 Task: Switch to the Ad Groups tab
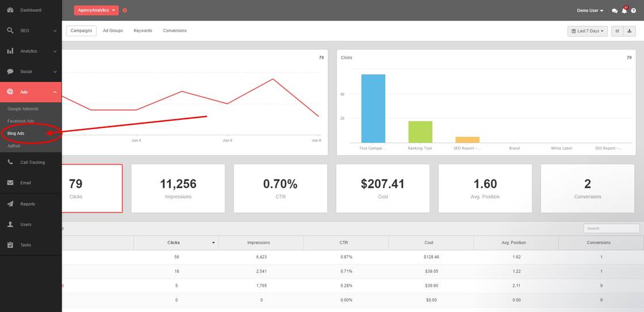click(113, 31)
